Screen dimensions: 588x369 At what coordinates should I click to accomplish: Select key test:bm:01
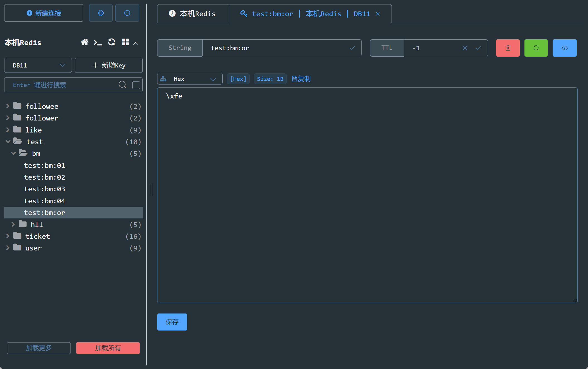74,165
